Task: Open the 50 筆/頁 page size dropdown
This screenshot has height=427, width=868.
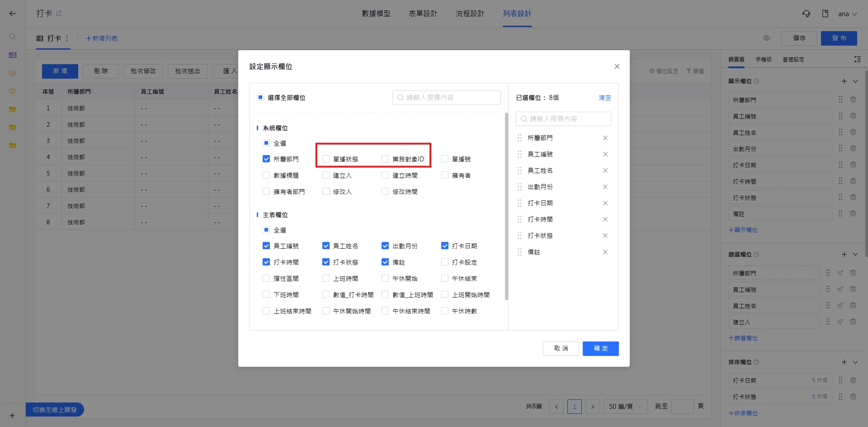Action: pyautogui.click(x=626, y=407)
